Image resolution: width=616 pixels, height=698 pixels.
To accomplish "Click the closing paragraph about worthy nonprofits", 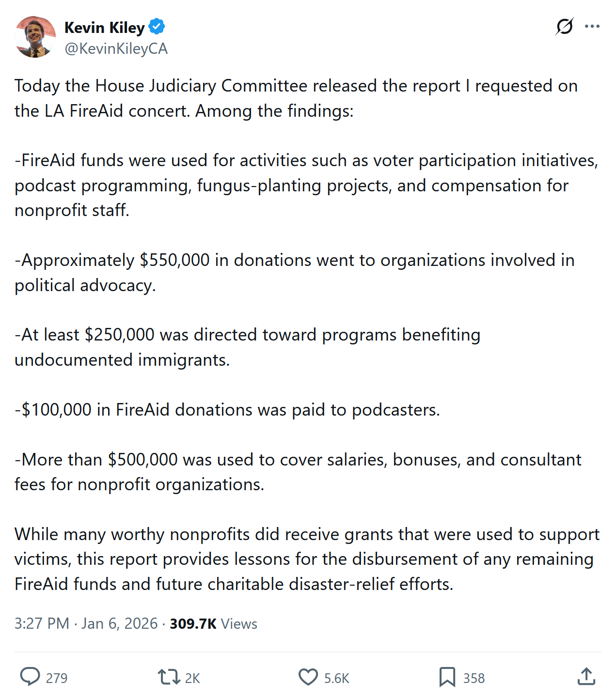I will coord(307,559).
